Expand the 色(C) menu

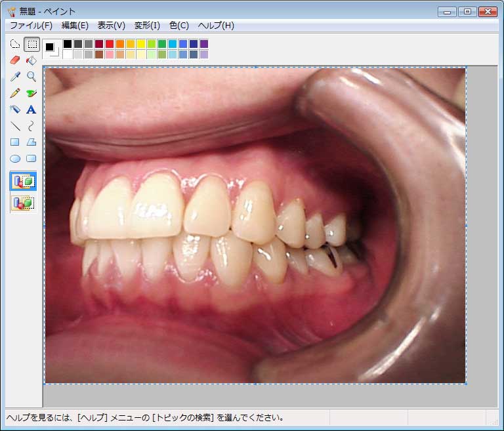178,26
